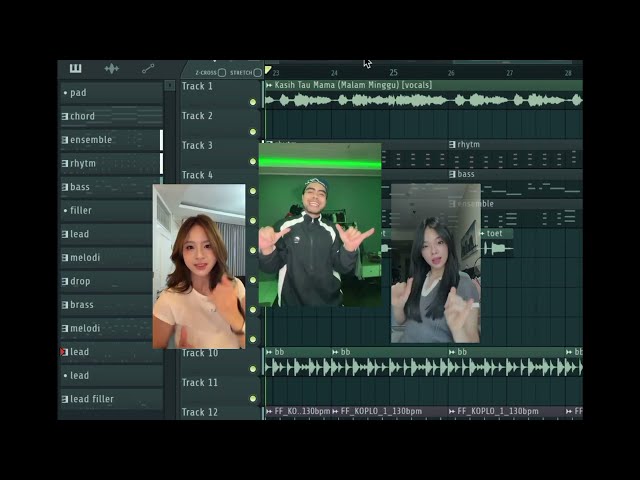This screenshot has height=480, width=640.
Task: Open the FF_KOPLO_1_130bpm clip menu at bar 26
Action: pos(452,411)
